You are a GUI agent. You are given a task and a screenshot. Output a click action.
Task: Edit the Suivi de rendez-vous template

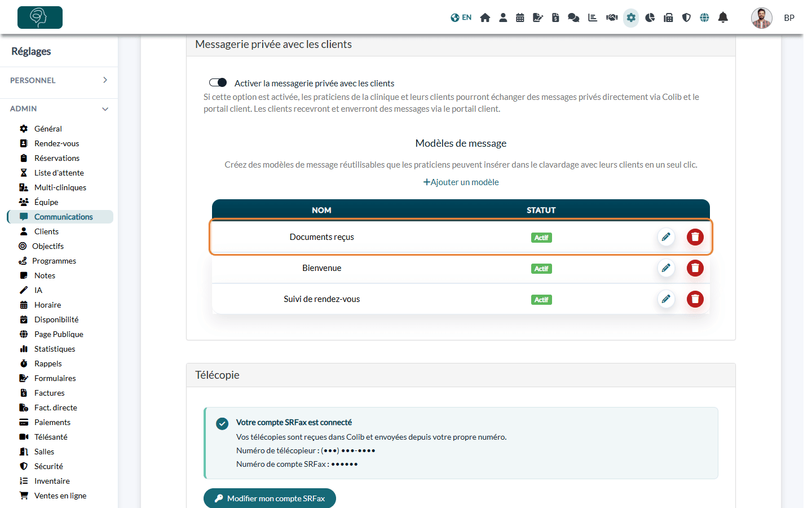pyautogui.click(x=666, y=299)
